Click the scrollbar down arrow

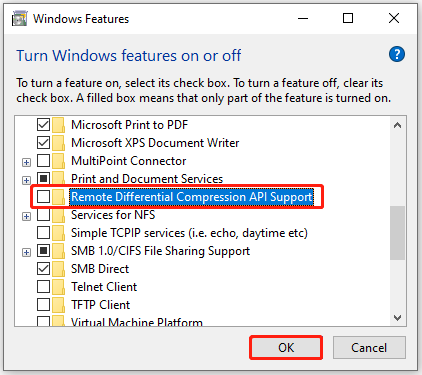397,318
